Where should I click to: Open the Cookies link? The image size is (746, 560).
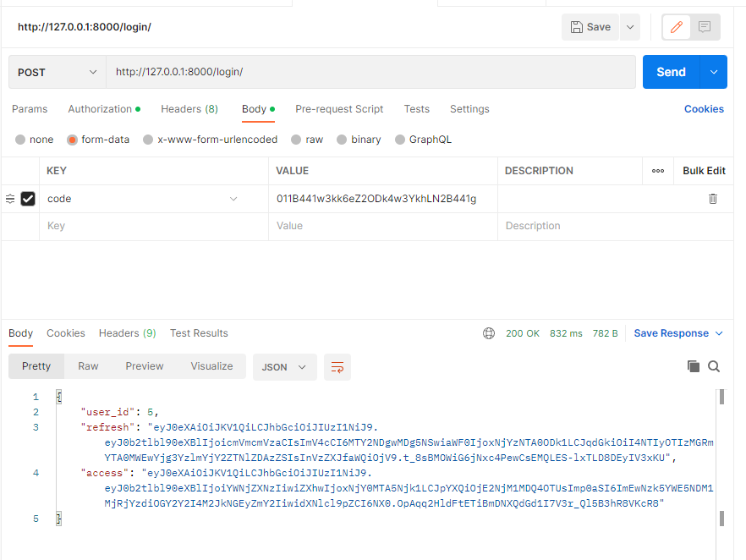pos(704,109)
